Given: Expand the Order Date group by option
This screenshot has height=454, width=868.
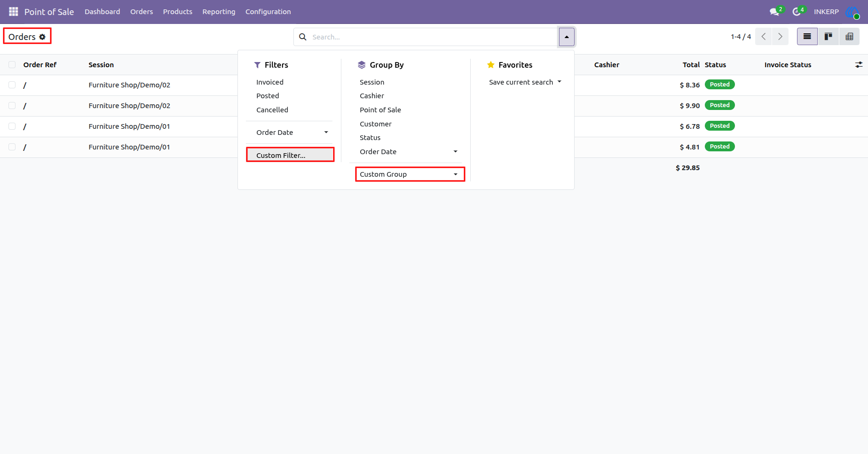Looking at the screenshot, I should click(408, 152).
